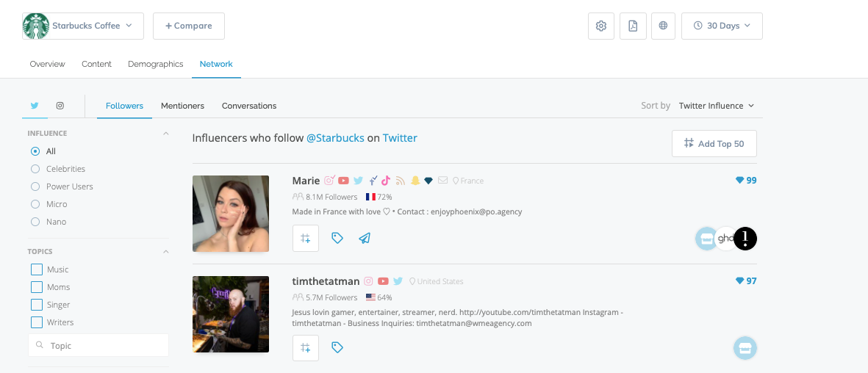Click timthetatman's influence score 97

[746, 281]
